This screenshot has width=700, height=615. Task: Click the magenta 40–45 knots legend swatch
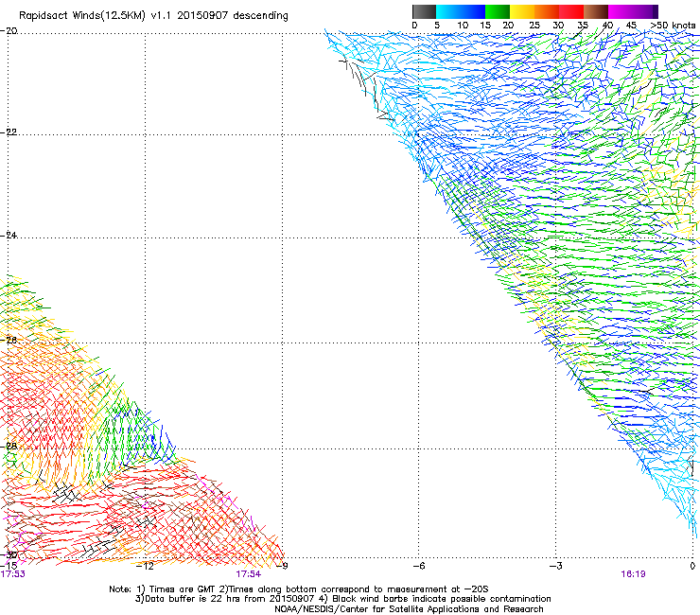click(x=621, y=11)
